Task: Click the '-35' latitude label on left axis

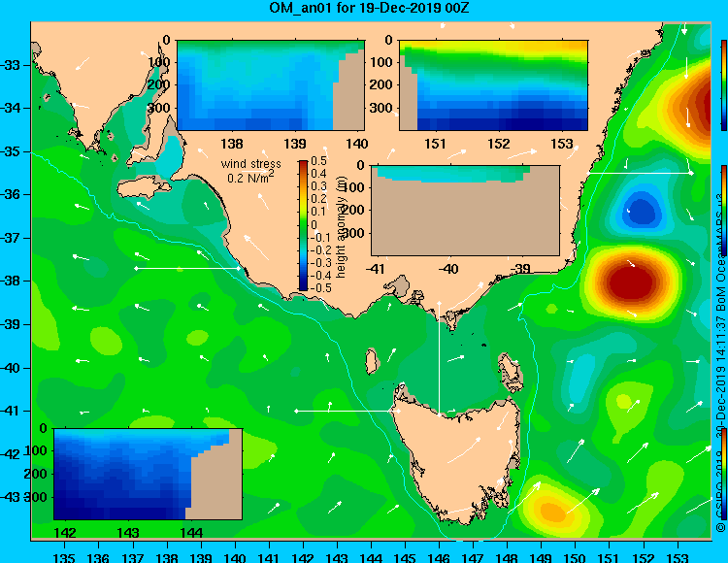Action: point(11,151)
